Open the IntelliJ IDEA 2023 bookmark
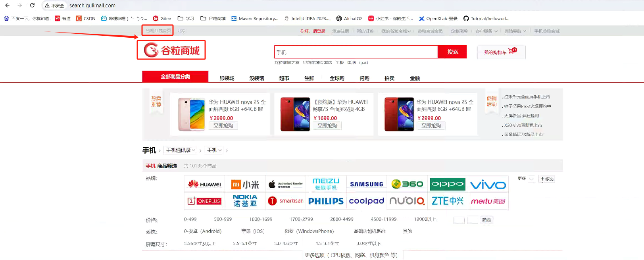 pos(308,18)
